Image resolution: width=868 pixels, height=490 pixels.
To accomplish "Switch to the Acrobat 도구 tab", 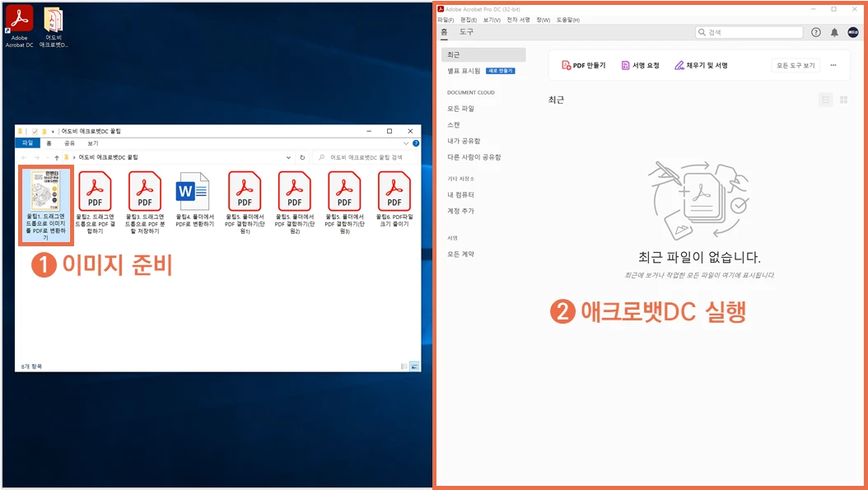I will [x=466, y=32].
